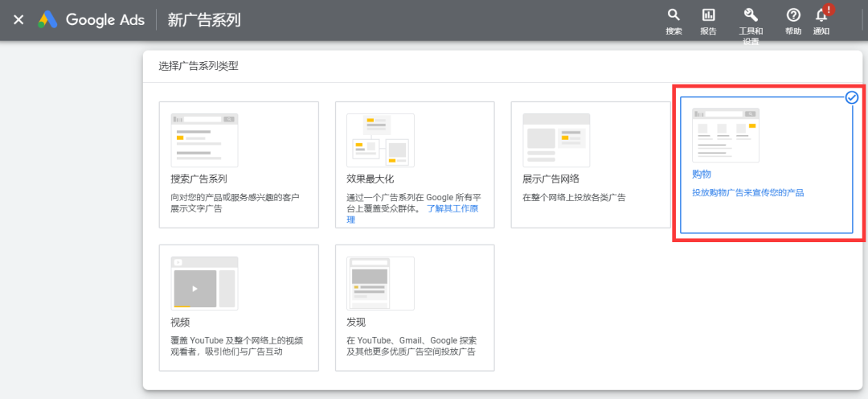Image resolution: width=868 pixels, height=399 pixels.
Task: Click the performance max illustration thumbnail
Action: 380,140
